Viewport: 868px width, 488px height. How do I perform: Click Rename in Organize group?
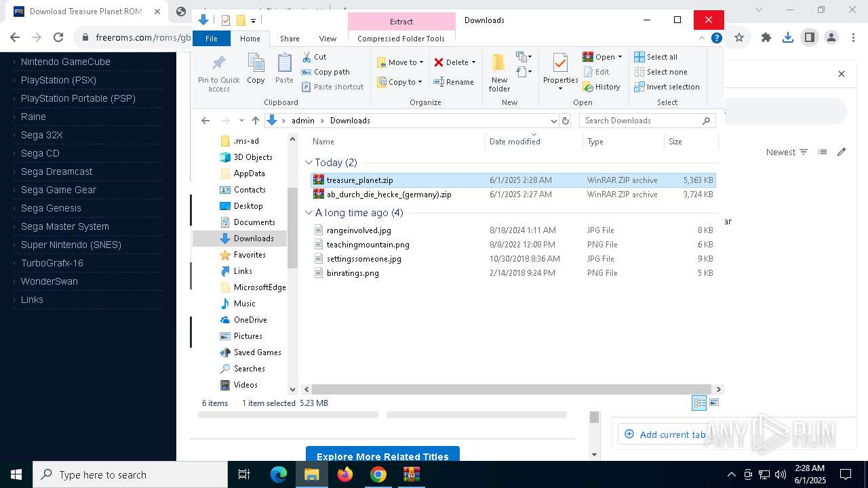[454, 82]
